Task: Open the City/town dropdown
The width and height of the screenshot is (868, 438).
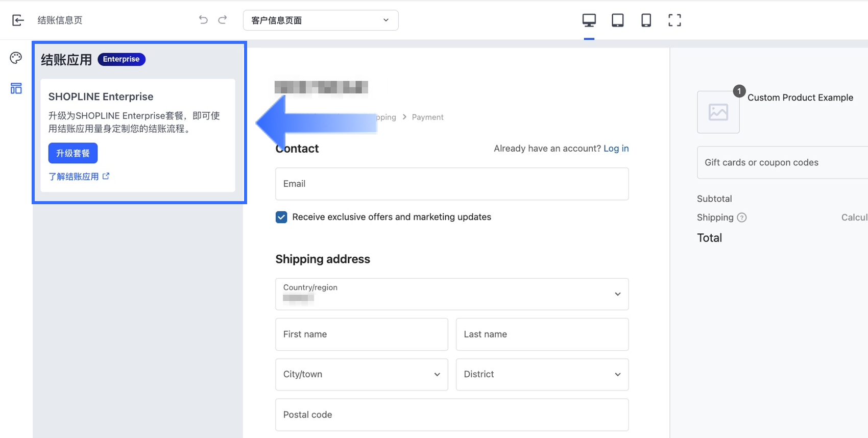Action: click(x=361, y=374)
